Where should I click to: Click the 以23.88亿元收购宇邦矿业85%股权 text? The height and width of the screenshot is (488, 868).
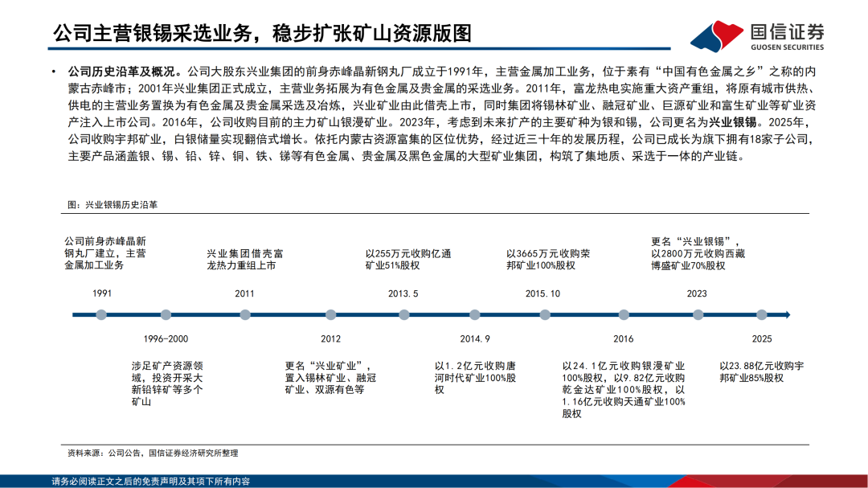tap(762, 371)
